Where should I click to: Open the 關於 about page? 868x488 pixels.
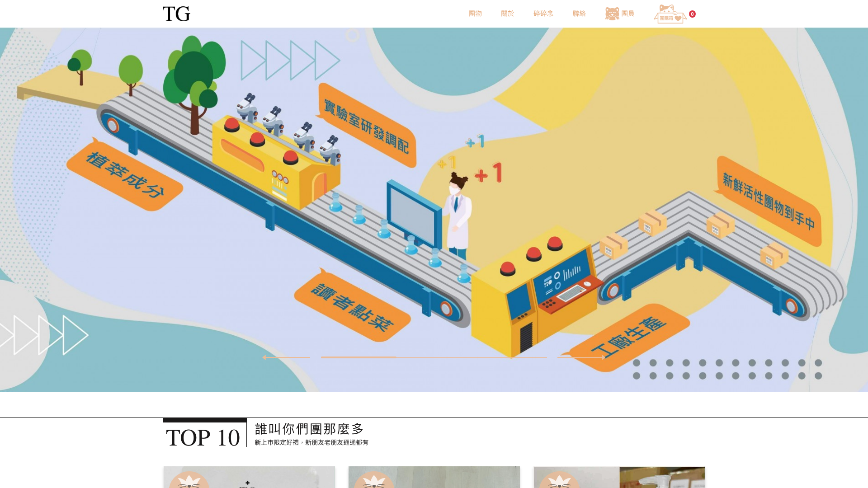coord(507,14)
